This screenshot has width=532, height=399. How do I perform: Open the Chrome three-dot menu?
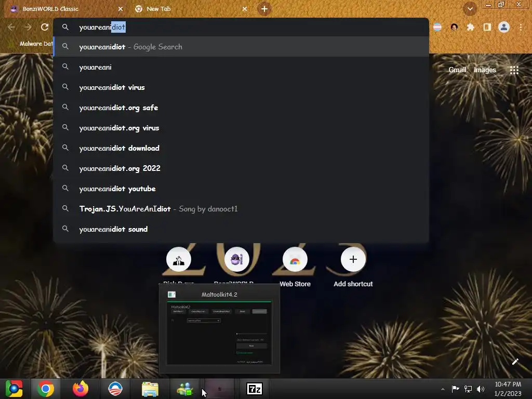[521, 27]
